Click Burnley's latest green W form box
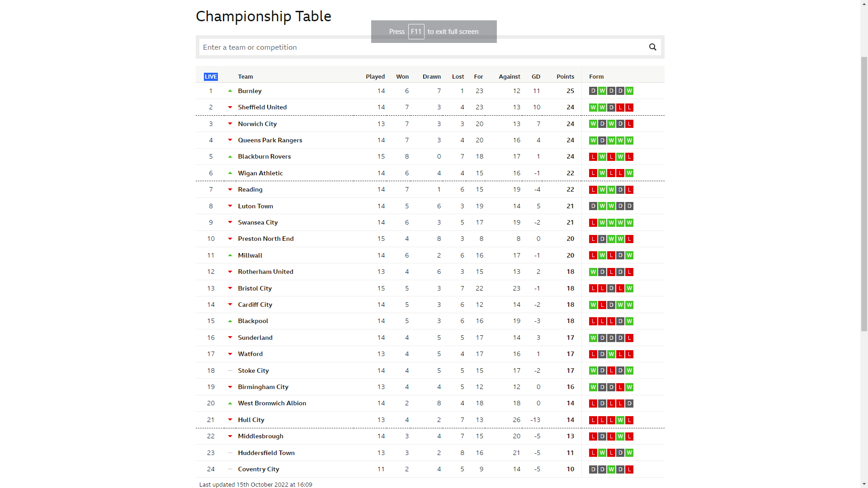Image resolution: width=868 pixels, height=488 pixels. coord(629,91)
